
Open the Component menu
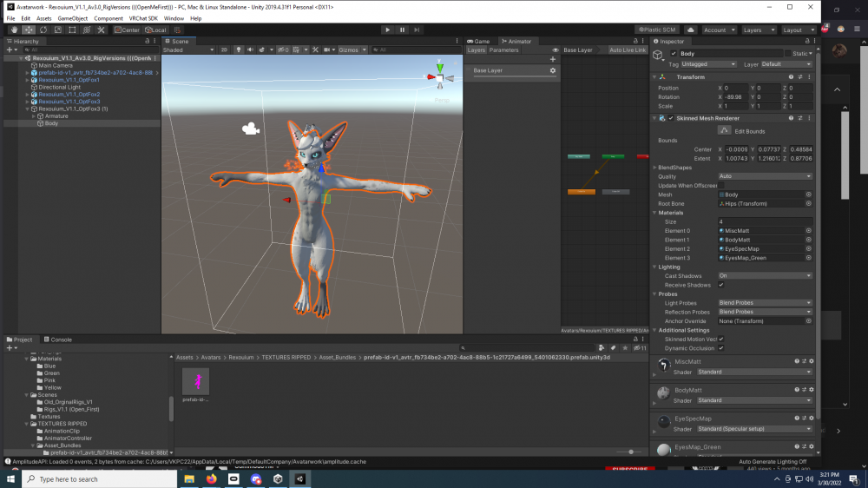click(108, 18)
